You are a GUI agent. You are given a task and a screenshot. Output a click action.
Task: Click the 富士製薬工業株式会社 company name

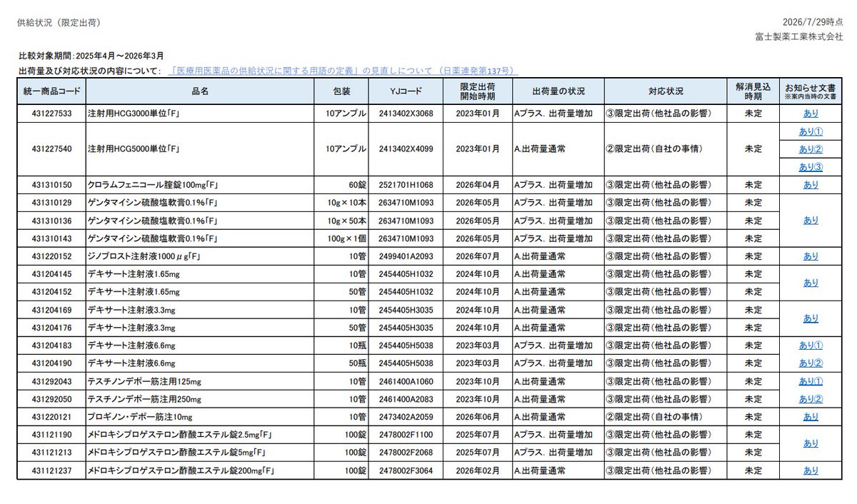800,36
